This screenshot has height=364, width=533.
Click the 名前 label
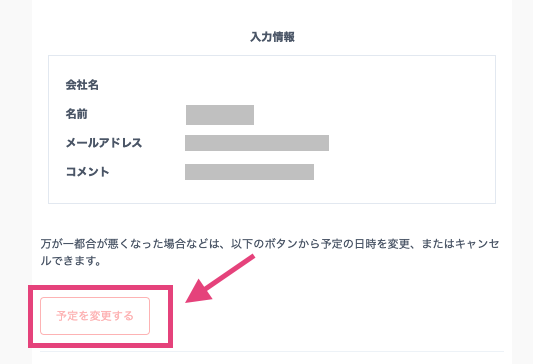pyautogui.click(x=76, y=114)
